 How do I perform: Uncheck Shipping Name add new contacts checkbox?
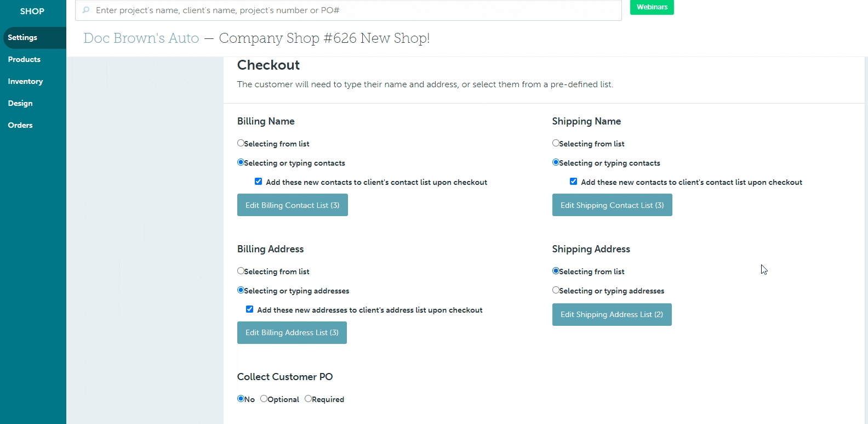(573, 182)
